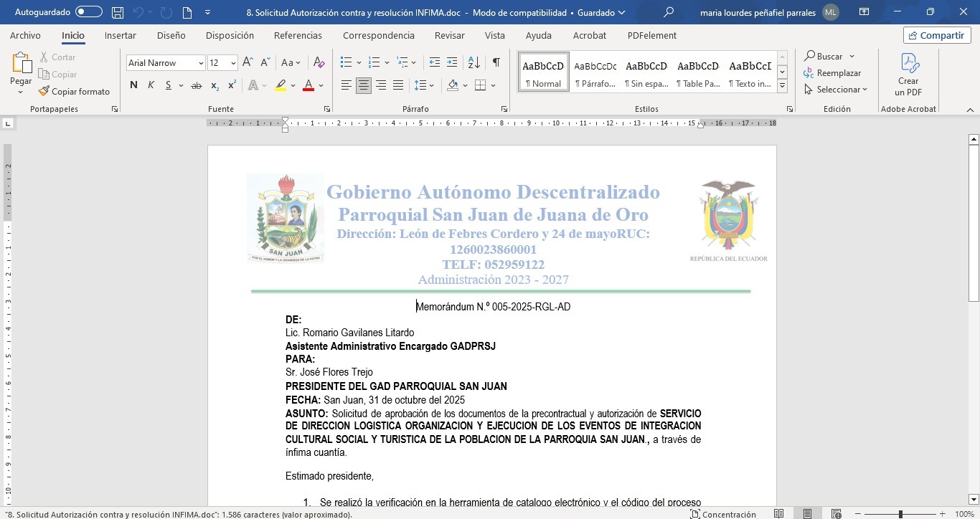Click the zoom slider in status bar
This screenshot has height=519, width=980.
click(900, 514)
